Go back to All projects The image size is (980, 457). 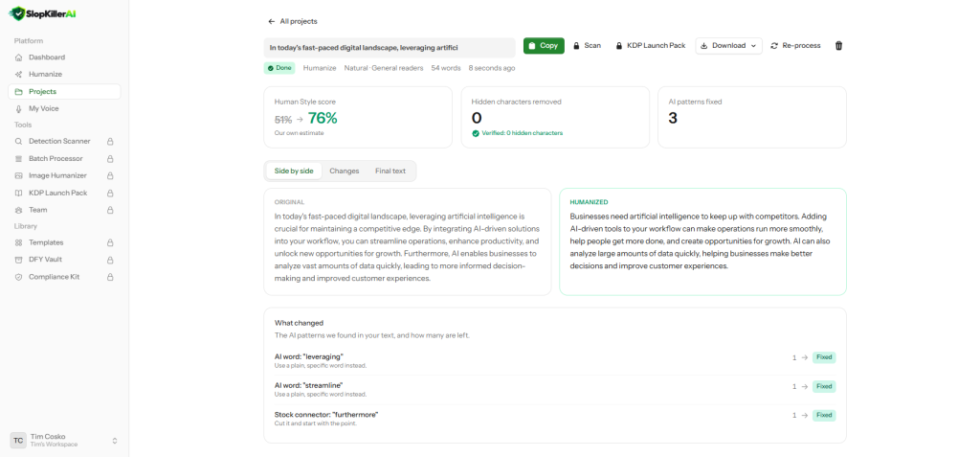pyautogui.click(x=293, y=21)
